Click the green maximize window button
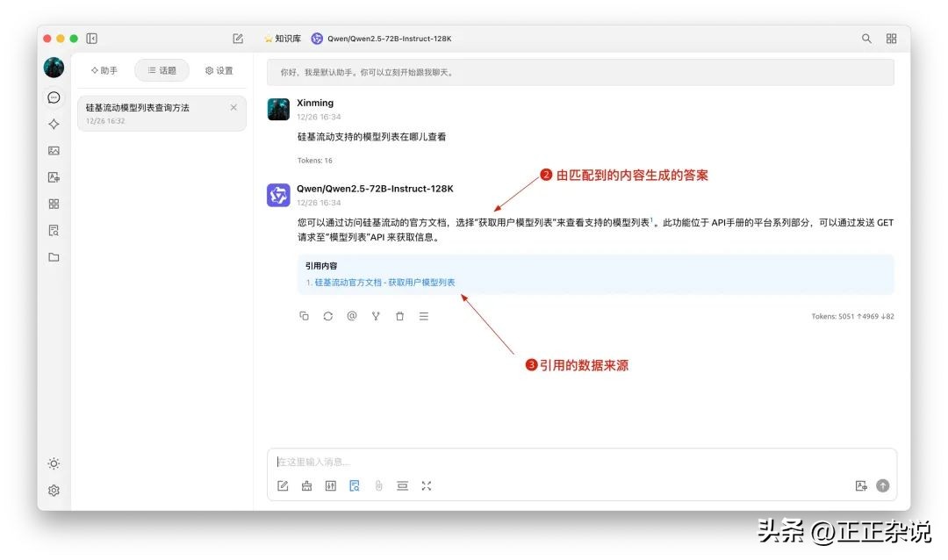The image size is (948, 560). point(74,39)
